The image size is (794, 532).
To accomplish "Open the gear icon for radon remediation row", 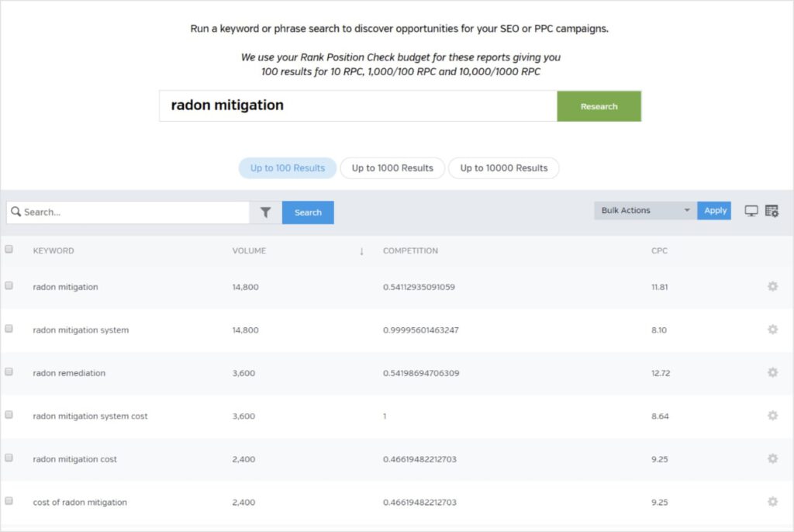I will [772, 372].
